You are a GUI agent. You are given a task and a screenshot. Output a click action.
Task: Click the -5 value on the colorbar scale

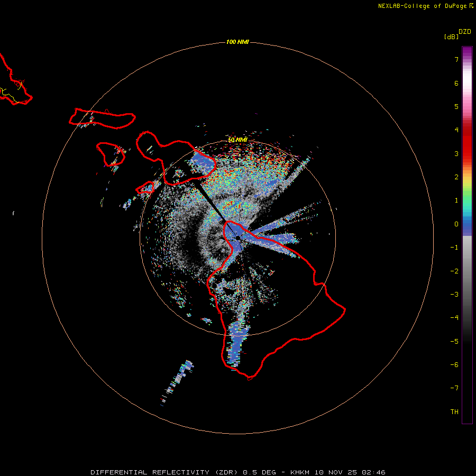pyautogui.click(x=454, y=342)
